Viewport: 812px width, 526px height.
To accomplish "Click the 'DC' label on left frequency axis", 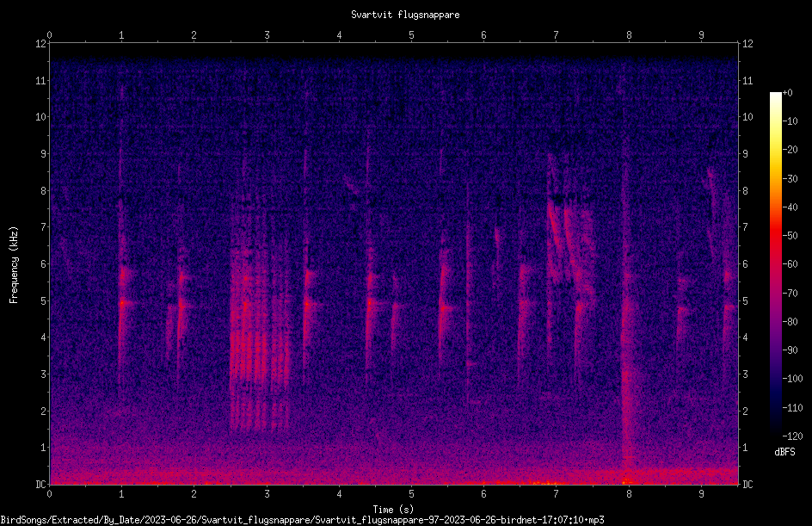I will pos(40,484).
